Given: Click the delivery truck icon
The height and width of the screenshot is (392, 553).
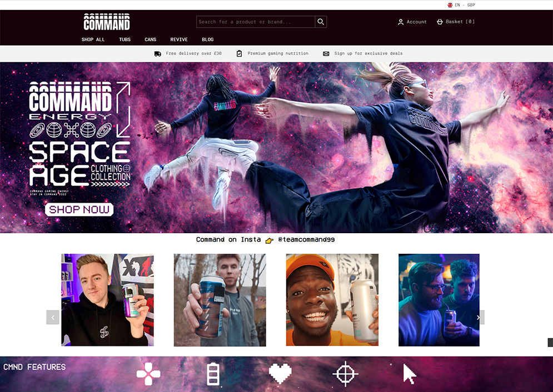Looking at the screenshot, I should coord(158,53).
